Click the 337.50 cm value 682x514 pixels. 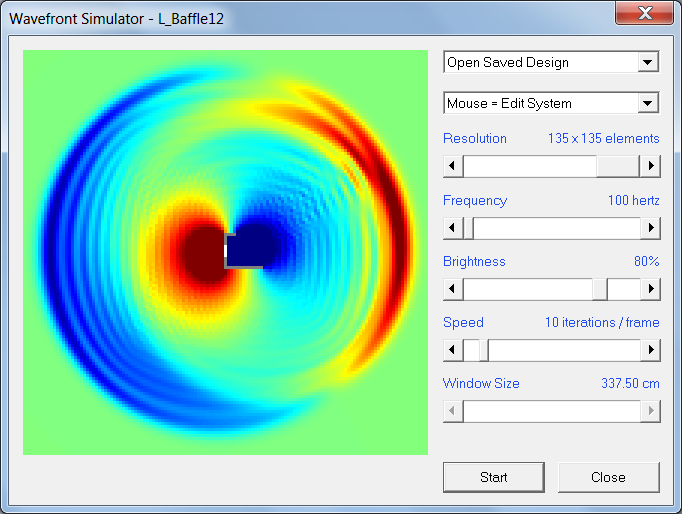630,383
